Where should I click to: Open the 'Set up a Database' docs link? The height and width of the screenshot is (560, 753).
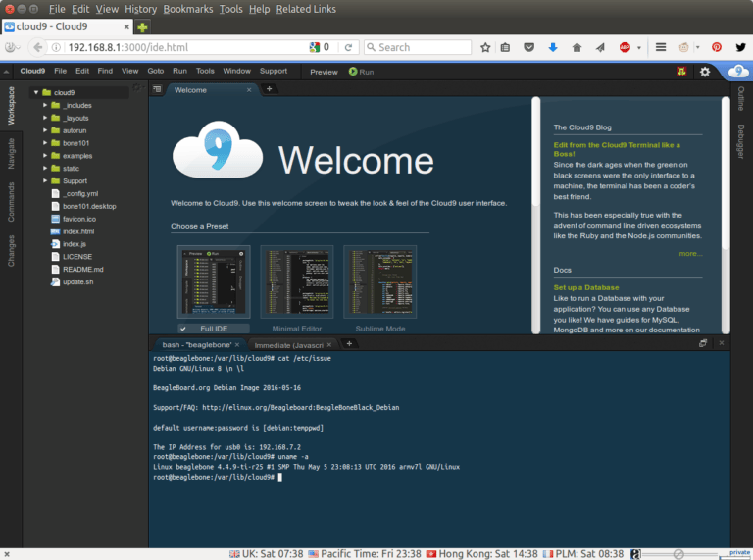click(586, 287)
